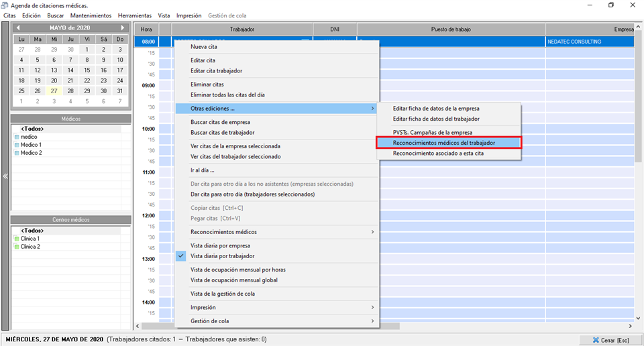
Task: Switch to Vista de ocupación mensual global
Action: click(x=233, y=280)
